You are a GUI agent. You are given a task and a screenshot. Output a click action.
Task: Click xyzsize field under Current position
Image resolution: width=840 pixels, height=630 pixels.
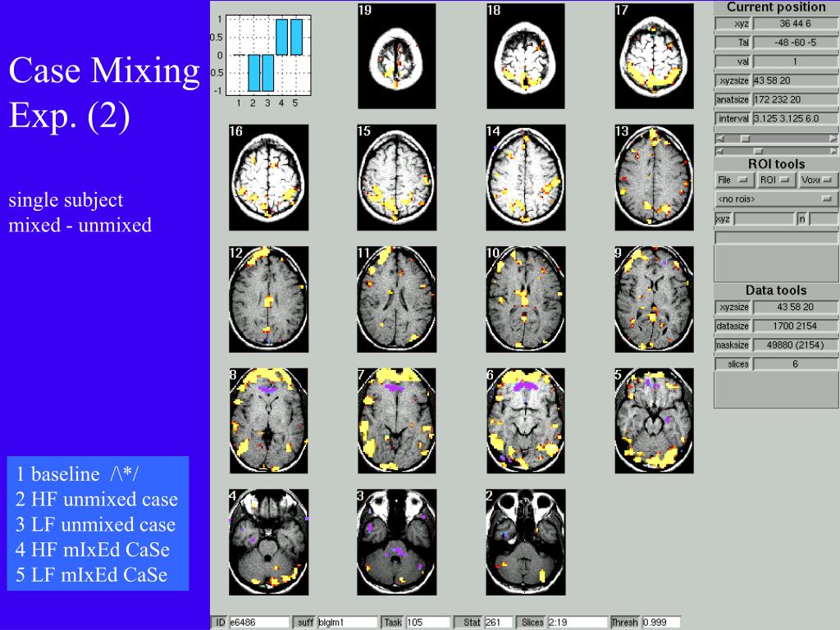point(795,80)
